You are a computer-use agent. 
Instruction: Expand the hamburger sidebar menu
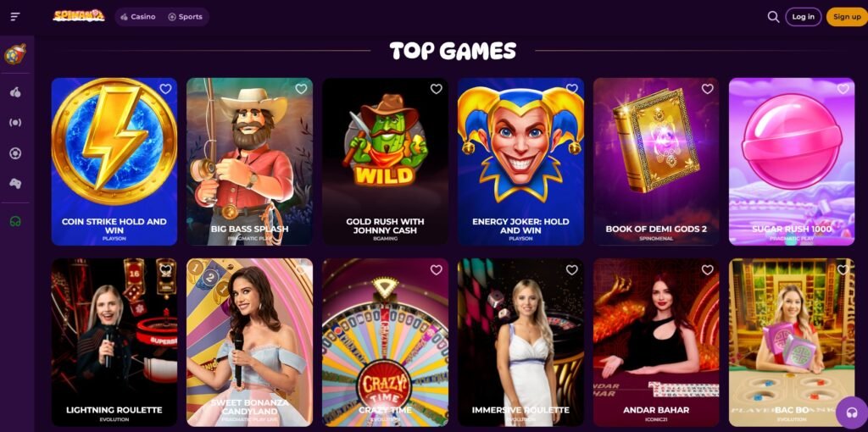15,17
